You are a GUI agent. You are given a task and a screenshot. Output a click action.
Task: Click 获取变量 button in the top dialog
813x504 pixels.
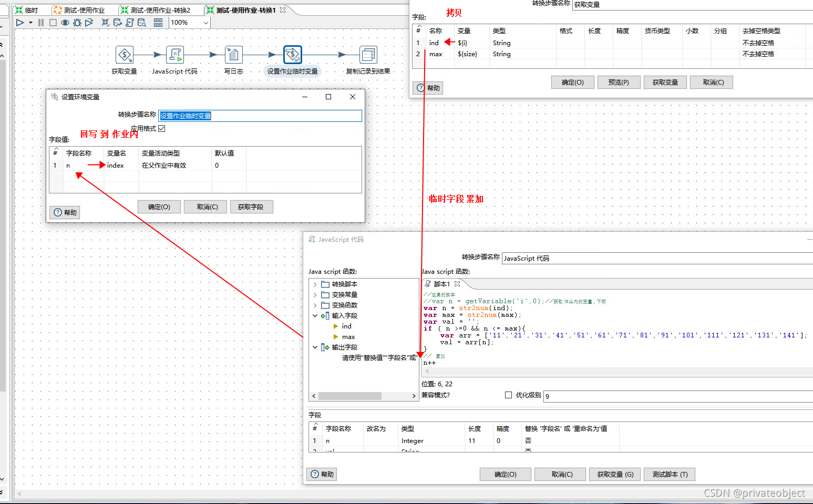665,82
